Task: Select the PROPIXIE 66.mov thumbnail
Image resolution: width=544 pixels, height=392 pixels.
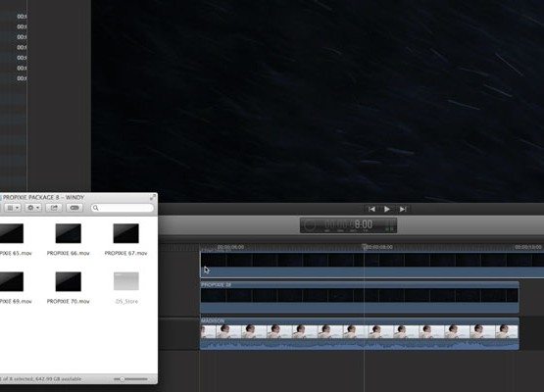Action: (68, 233)
